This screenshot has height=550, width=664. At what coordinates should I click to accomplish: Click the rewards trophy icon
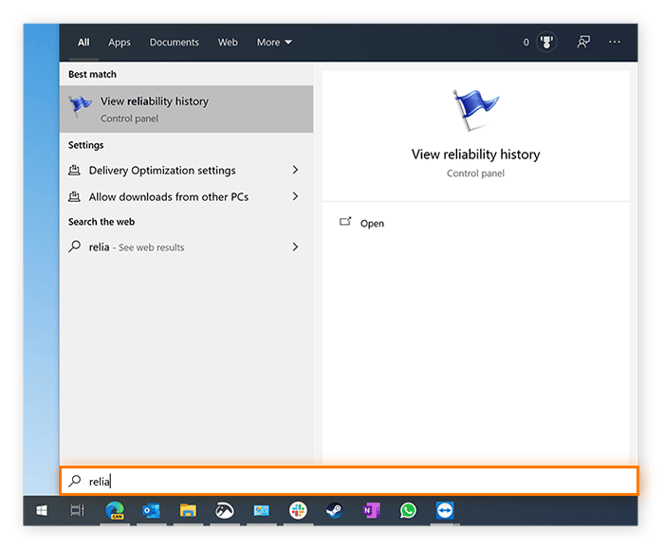546,42
